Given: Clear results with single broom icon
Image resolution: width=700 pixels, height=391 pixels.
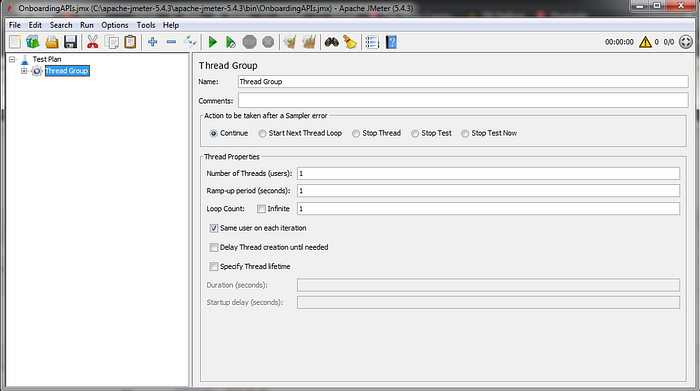Looking at the screenshot, I should [290, 42].
